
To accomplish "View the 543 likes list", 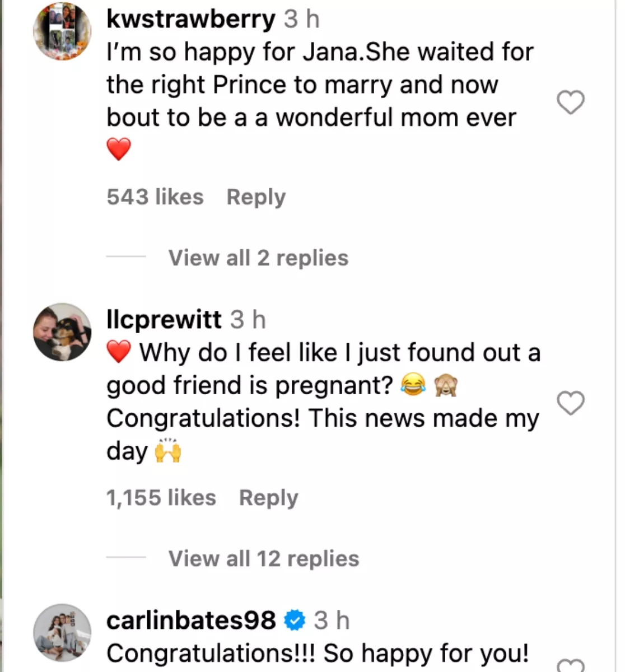I will click(155, 197).
